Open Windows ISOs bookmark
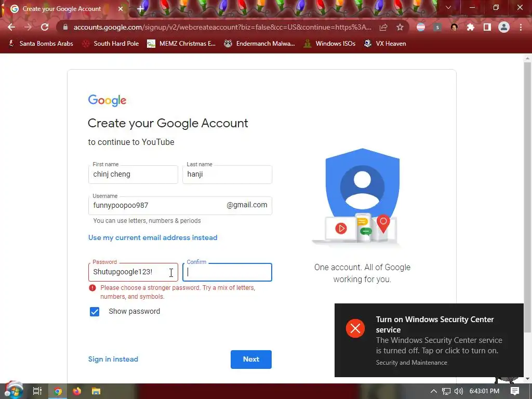532x399 pixels. (329, 44)
